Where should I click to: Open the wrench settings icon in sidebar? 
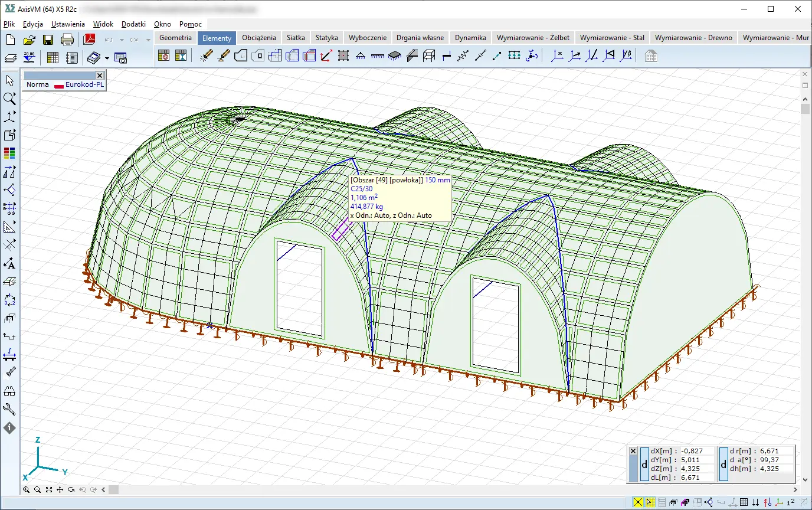[x=9, y=410]
